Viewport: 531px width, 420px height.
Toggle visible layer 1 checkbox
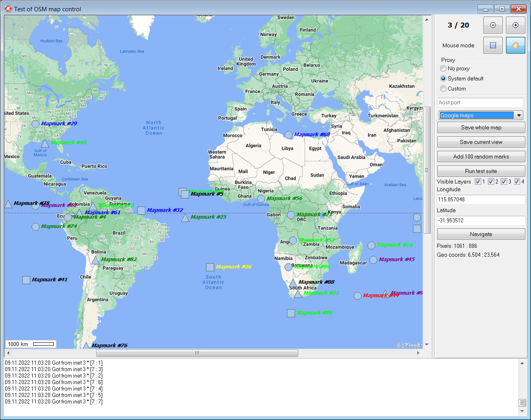(478, 182)
